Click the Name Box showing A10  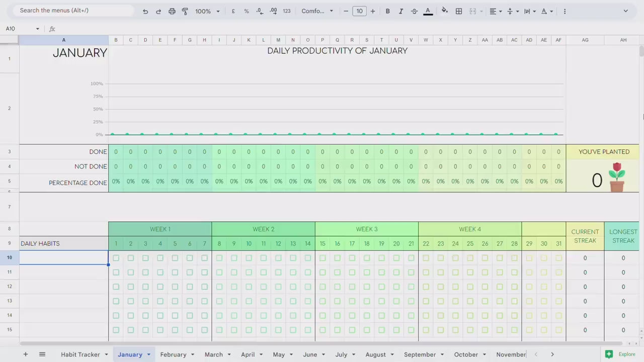(x=20, y=29)
